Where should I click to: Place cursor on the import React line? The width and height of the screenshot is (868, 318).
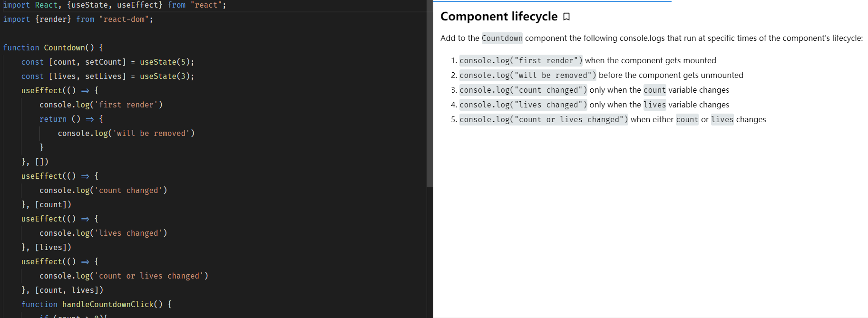114,5
